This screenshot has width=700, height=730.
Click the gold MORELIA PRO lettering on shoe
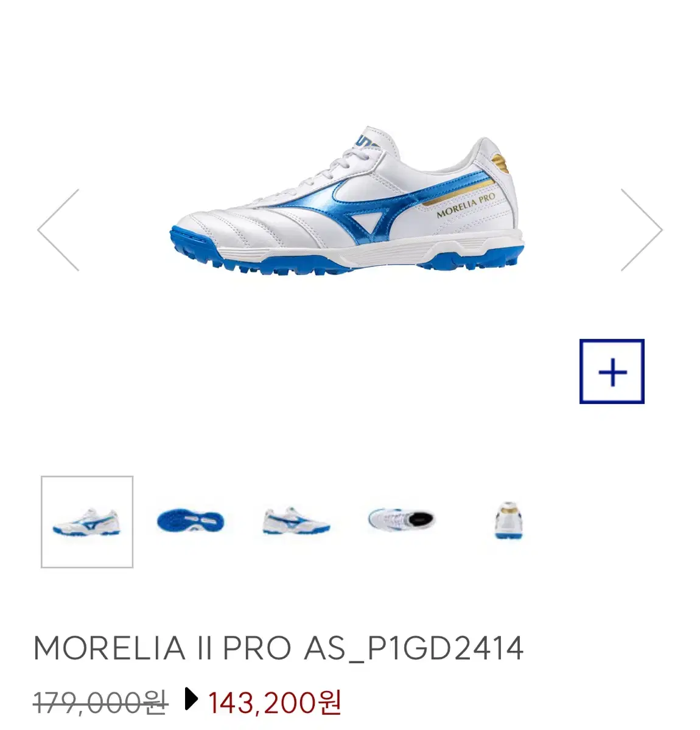pos(466,206)
